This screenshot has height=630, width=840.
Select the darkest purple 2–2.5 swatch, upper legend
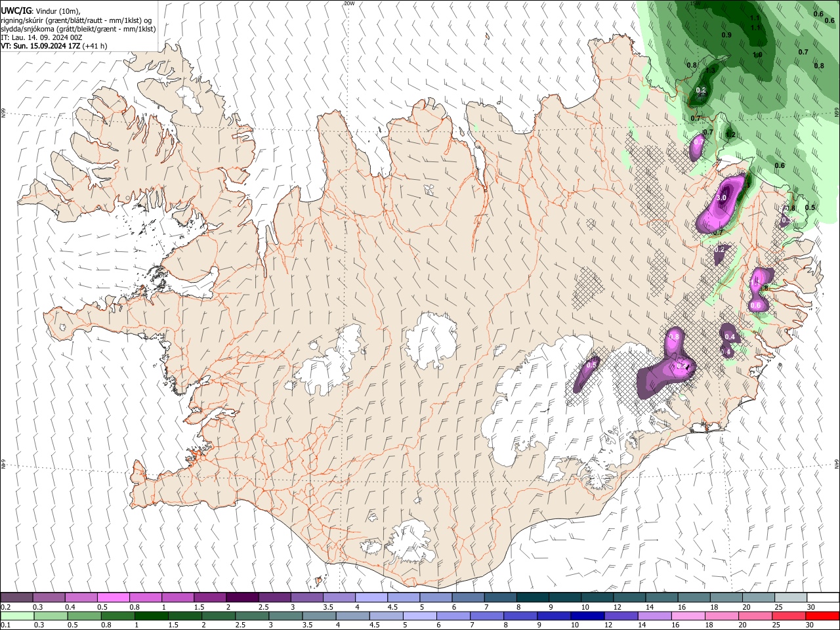(242, 598)
